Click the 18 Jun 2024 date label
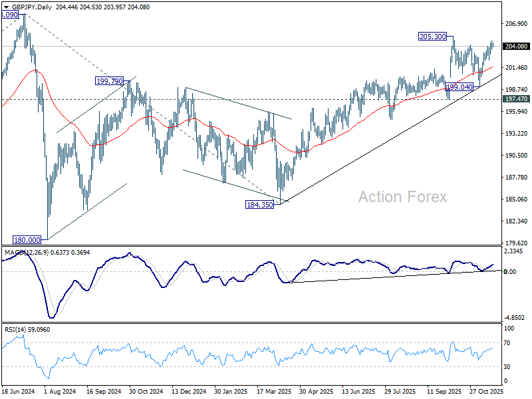 click(19, 391)
